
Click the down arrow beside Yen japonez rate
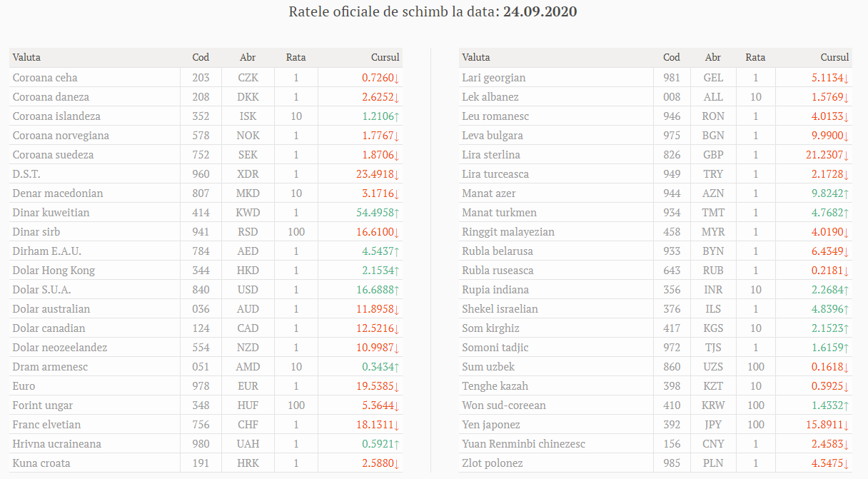click(x=847, y=425)
